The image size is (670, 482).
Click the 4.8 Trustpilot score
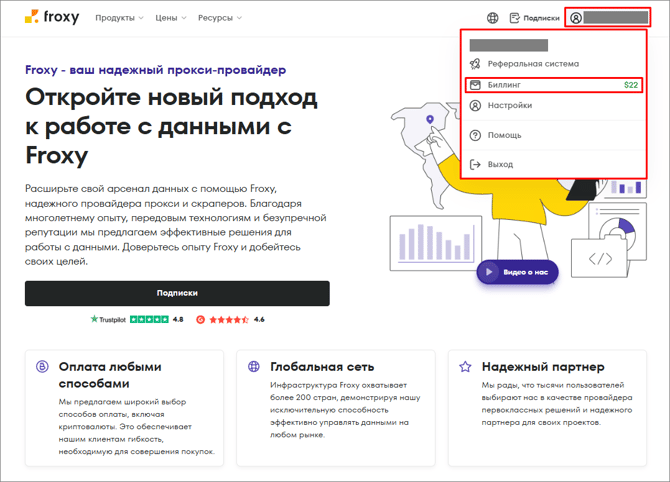point(178,319)
